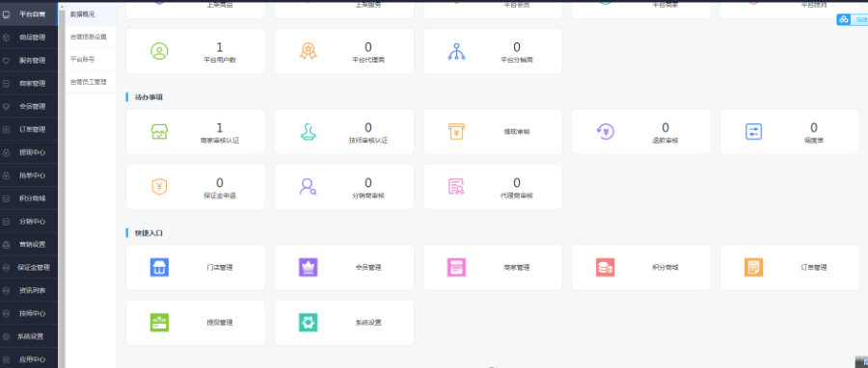The width and height of the screenshot is (868, 368).
Task: Click the purple crown icon in 快捷入口
Action: pos(308,267)
